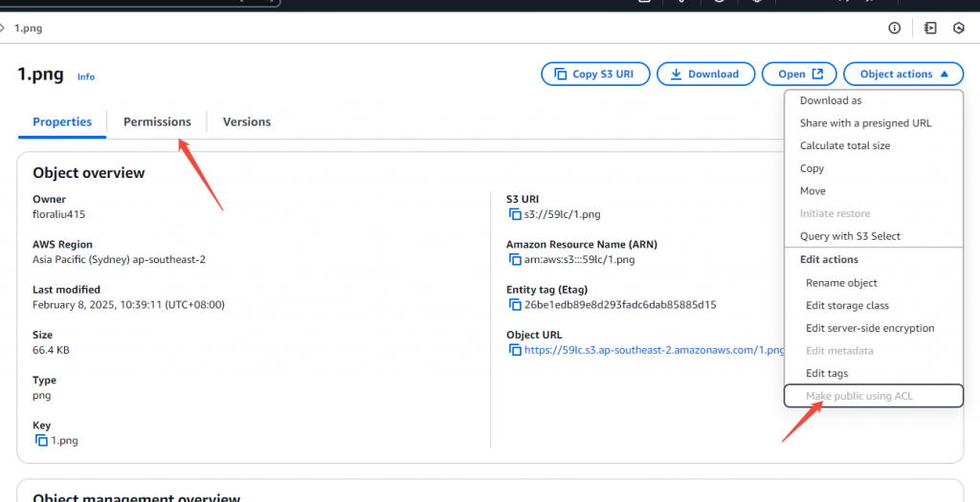Open the Object URL amazonaws.com link
This screenshot has width=980, height=502.
pyautogui.click(x=655, y=350)
